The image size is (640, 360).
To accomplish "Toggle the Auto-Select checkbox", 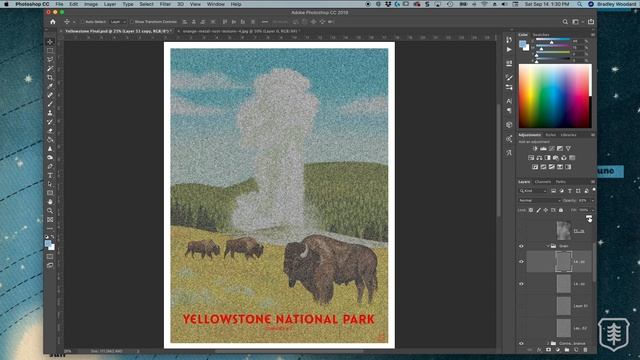I will 82,22.
